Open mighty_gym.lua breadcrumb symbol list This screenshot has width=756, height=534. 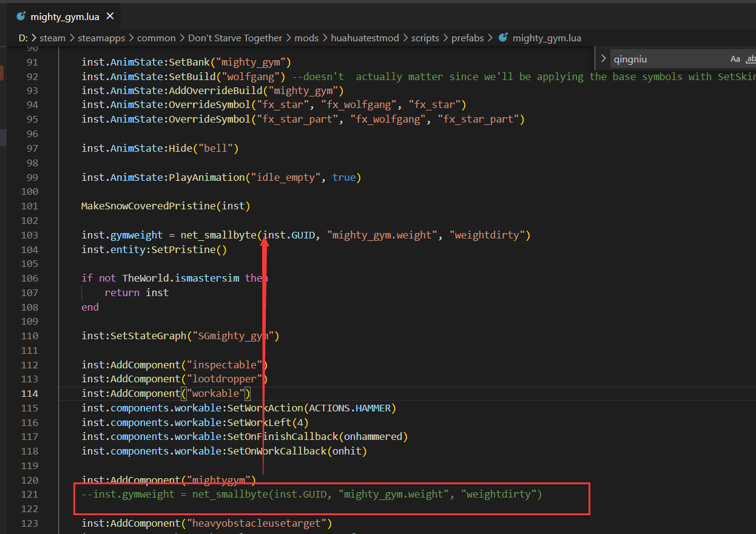pos(546,38)
